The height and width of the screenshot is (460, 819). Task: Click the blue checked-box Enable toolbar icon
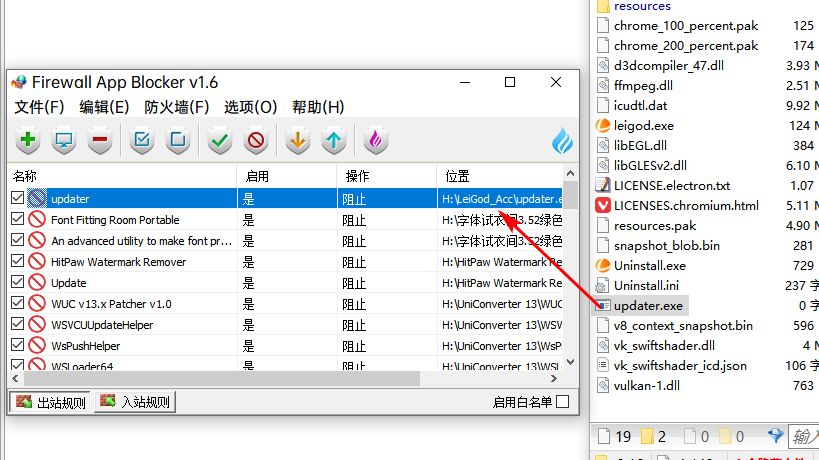coord(142,140)
